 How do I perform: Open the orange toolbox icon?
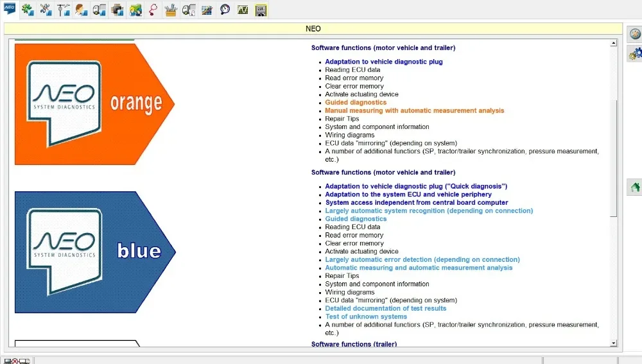click(x=171, y=10)
